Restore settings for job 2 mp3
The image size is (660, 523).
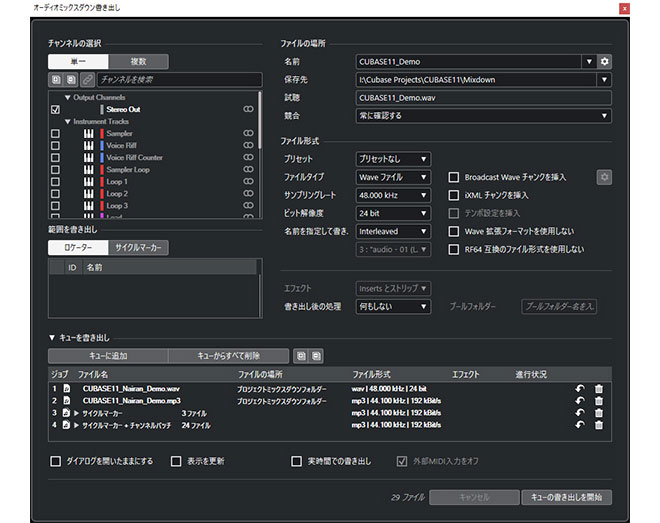580,401
